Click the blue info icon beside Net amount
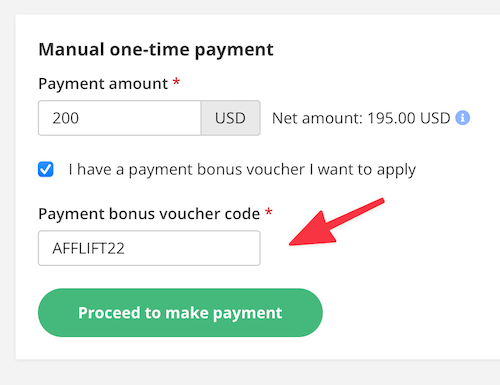The height and width of the screenshot is (385, 500). 463,118
